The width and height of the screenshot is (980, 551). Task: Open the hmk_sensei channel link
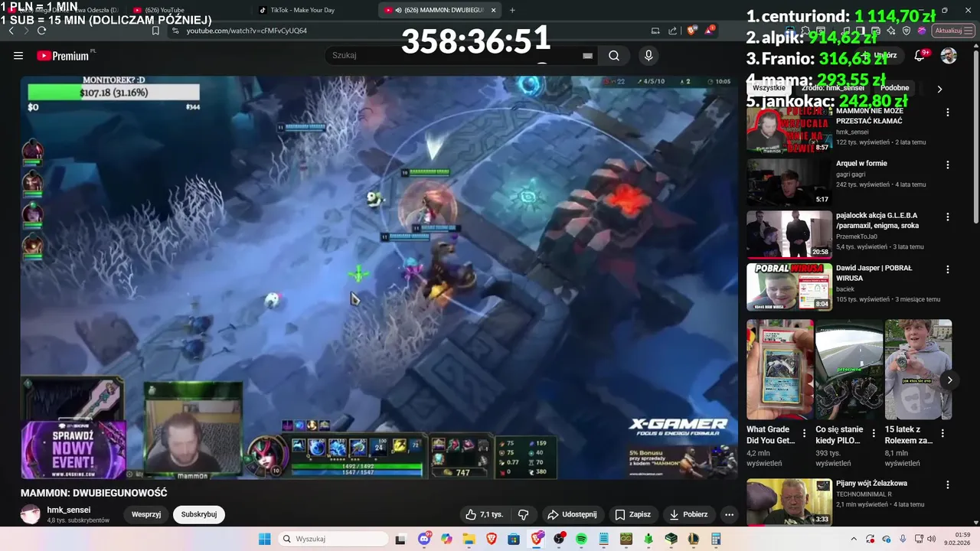coord(69,510)
